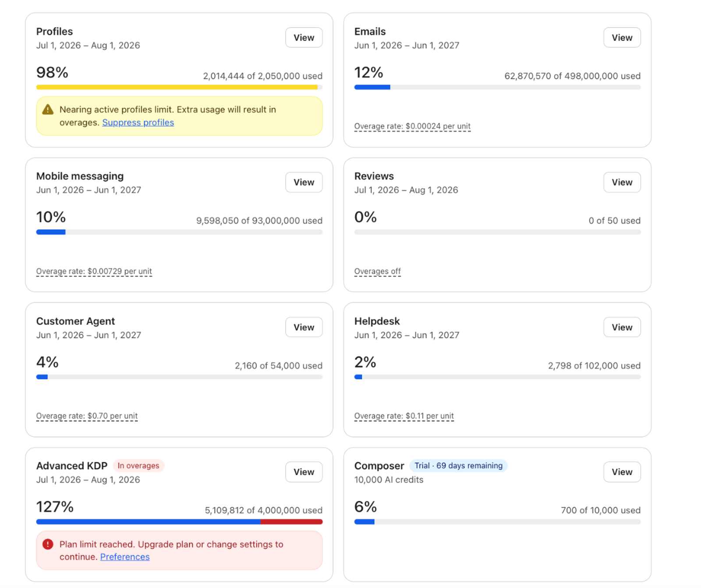Click Helpdesk overage rate text
Viewport: 701px width, 588px height.
404,416
